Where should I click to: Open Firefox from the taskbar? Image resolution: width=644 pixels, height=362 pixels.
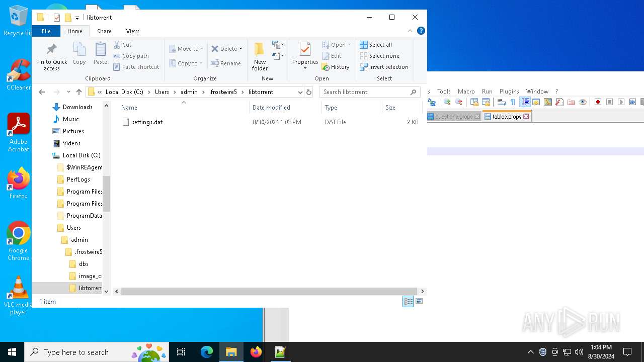click(256, 352)
